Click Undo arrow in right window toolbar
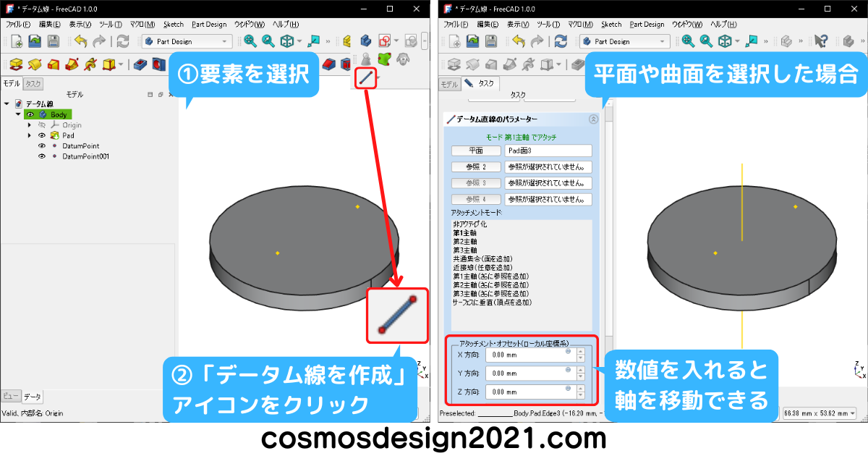868x456 pixels. (x=517, y=41)
